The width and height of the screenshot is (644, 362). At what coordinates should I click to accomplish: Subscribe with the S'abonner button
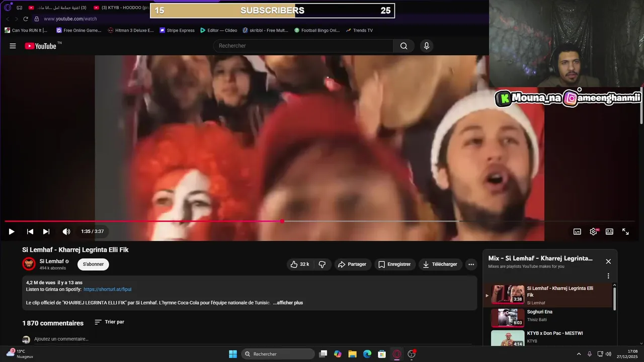pos(93,264)
